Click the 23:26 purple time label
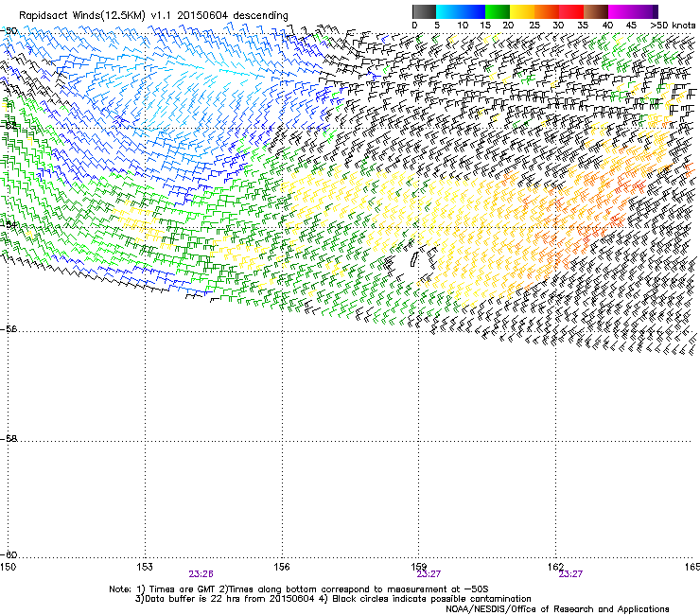 [201, 574]
